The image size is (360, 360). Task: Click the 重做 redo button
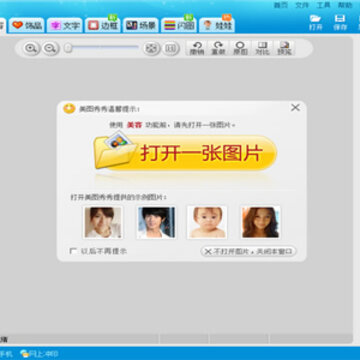pyautogui.click(x=218, y=48)
